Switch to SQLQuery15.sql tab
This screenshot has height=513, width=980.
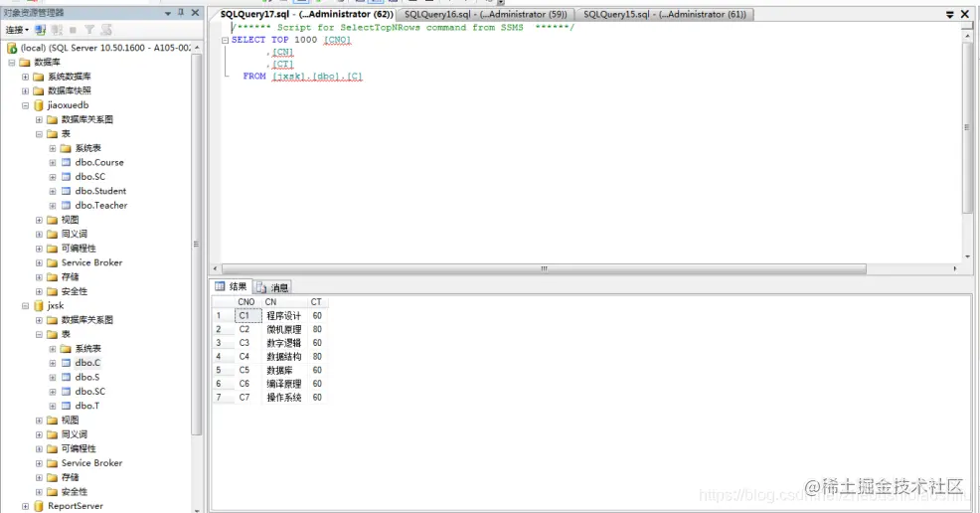665,14
